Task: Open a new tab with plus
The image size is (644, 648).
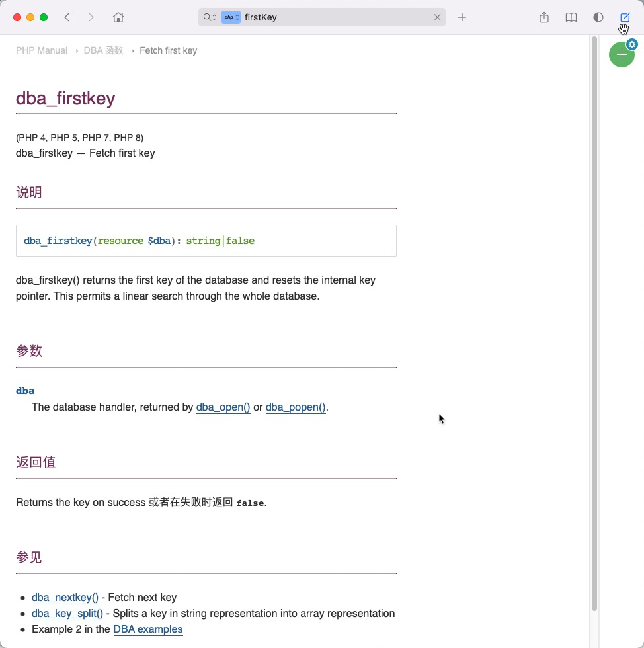Action: [x=462, y=17]
